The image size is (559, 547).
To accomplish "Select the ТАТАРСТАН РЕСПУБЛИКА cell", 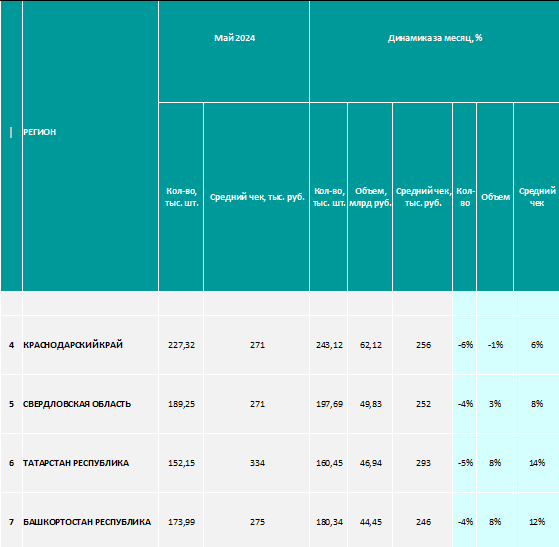I will click(x=90, y=463).
